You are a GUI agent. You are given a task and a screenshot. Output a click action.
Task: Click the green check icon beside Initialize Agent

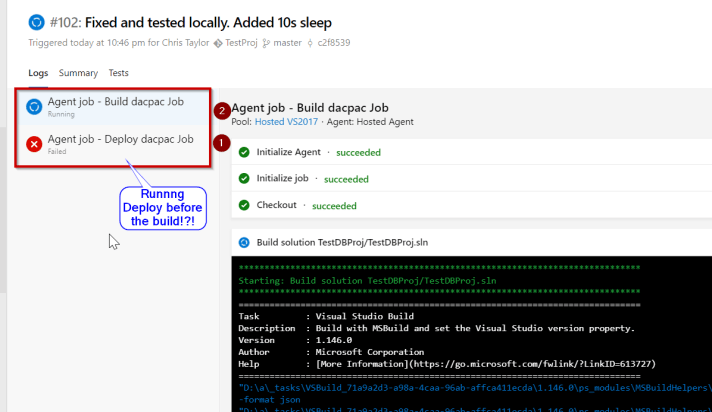click(x=244, y=152)
